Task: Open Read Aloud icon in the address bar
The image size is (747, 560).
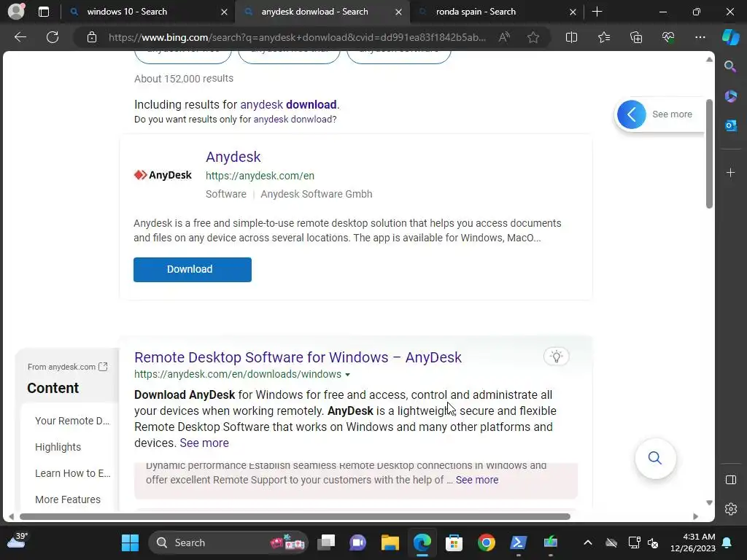Action: tap(504, 37)
